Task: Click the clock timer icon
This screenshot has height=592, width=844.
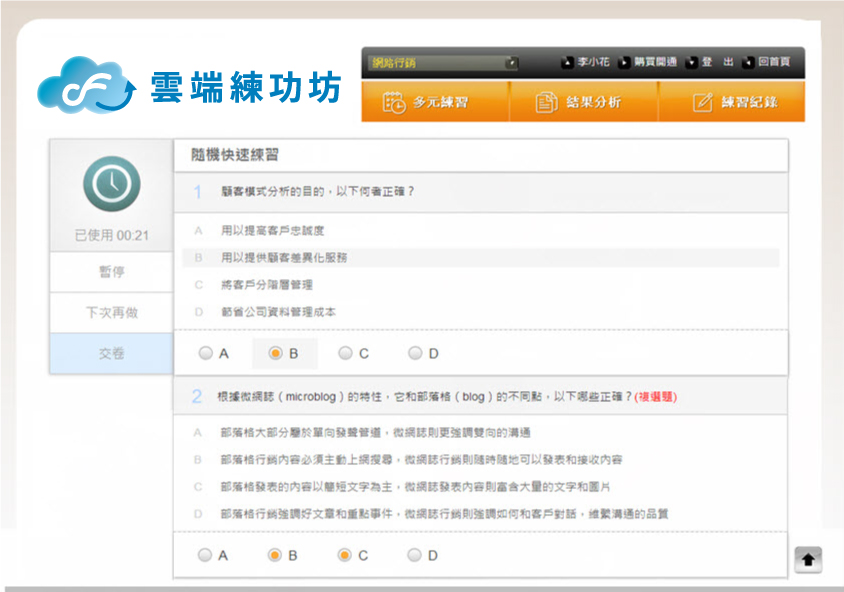Action: click(x=110, y=183)
